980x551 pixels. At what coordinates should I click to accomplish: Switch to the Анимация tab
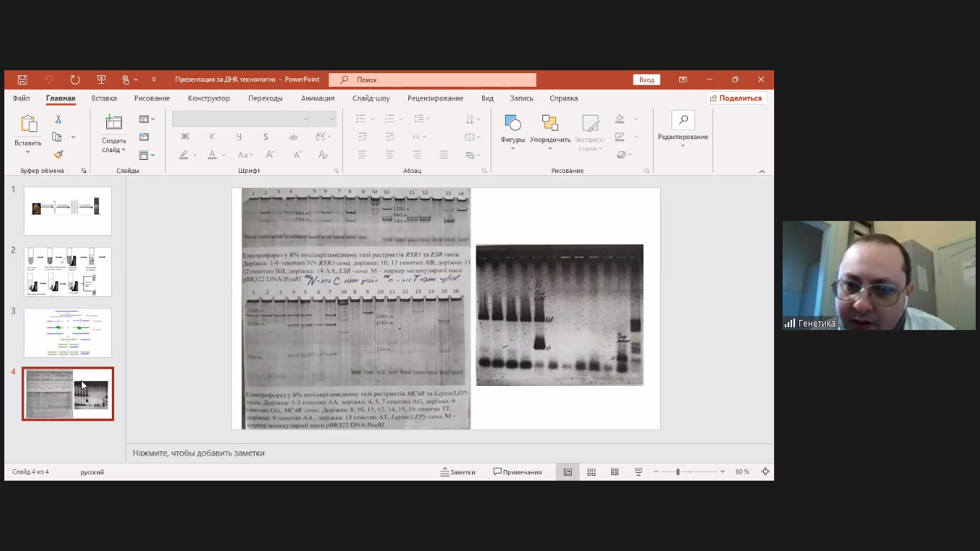point(318,98)
